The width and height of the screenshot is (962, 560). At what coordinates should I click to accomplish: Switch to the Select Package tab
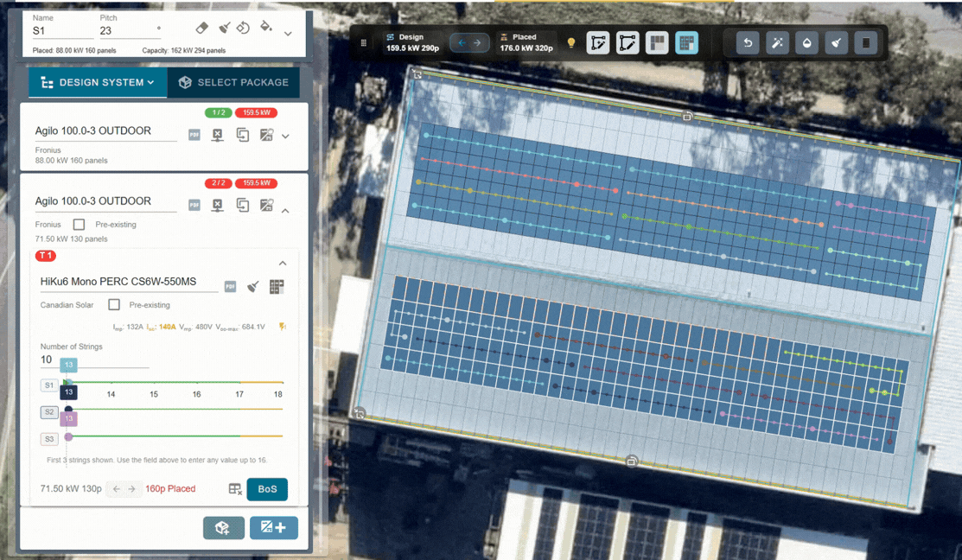233,82
